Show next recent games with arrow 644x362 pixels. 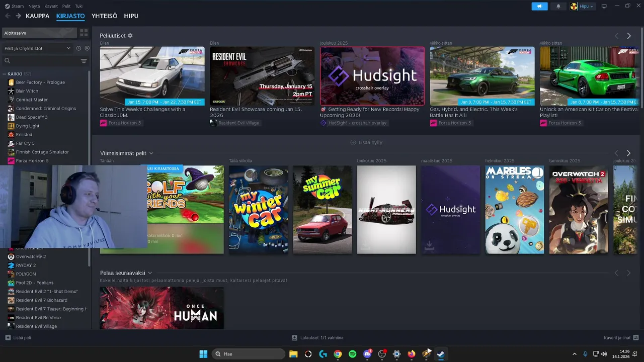coord(628,153)
